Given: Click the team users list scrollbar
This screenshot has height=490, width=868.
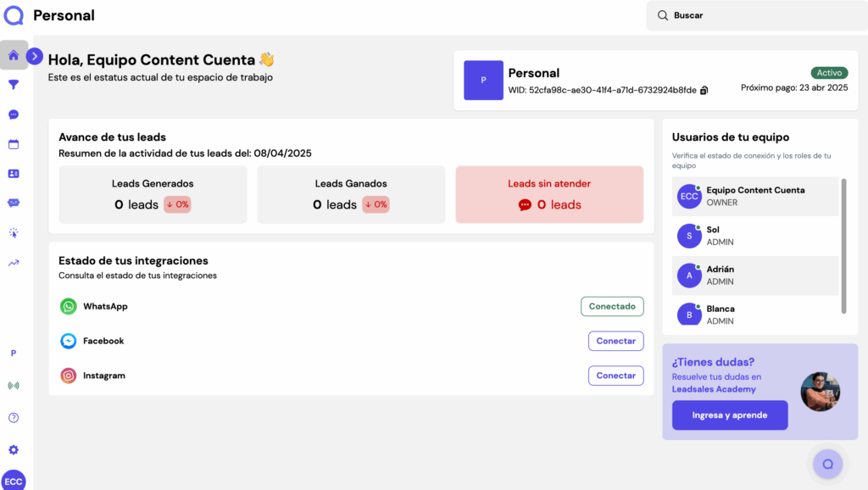Looking at the screenshot, I should (843, 245).
